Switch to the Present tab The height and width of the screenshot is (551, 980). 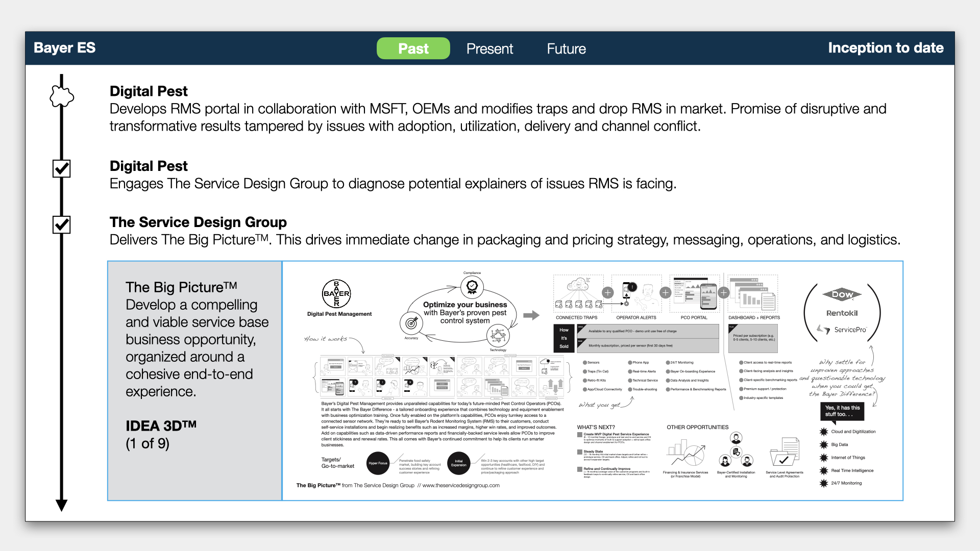(x=489, y=48)
